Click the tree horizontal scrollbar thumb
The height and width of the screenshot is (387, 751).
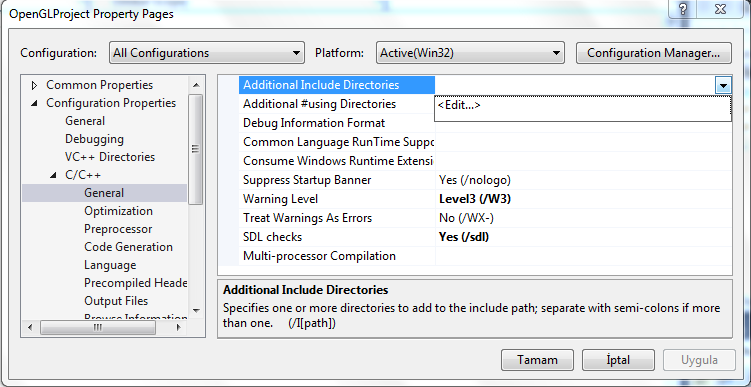point(98,328)
